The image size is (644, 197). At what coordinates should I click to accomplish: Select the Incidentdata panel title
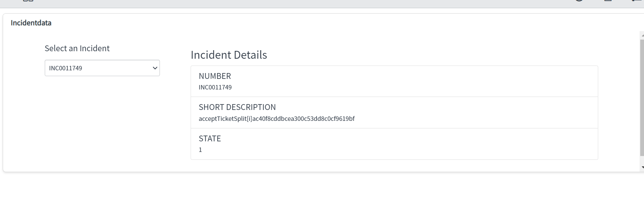[x=31, y=23]
